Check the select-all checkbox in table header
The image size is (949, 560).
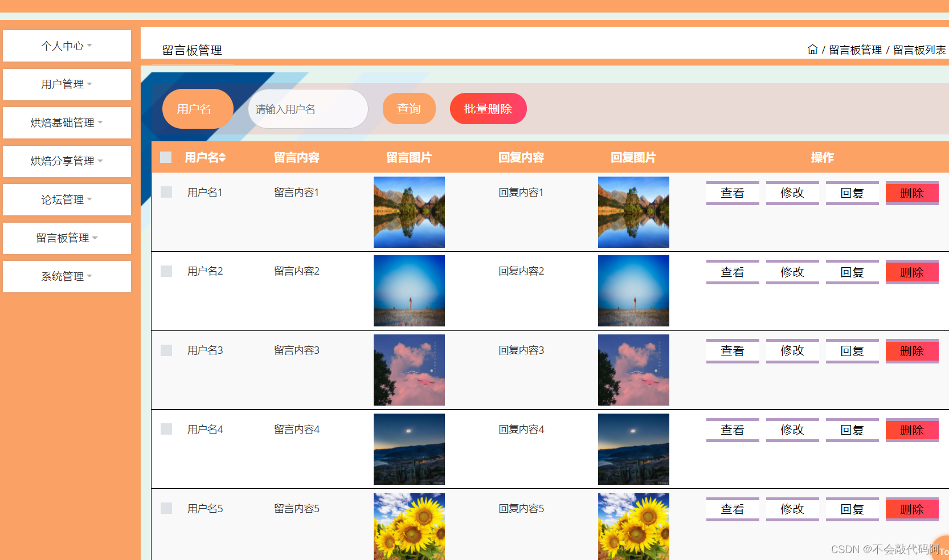pos(166,157)
